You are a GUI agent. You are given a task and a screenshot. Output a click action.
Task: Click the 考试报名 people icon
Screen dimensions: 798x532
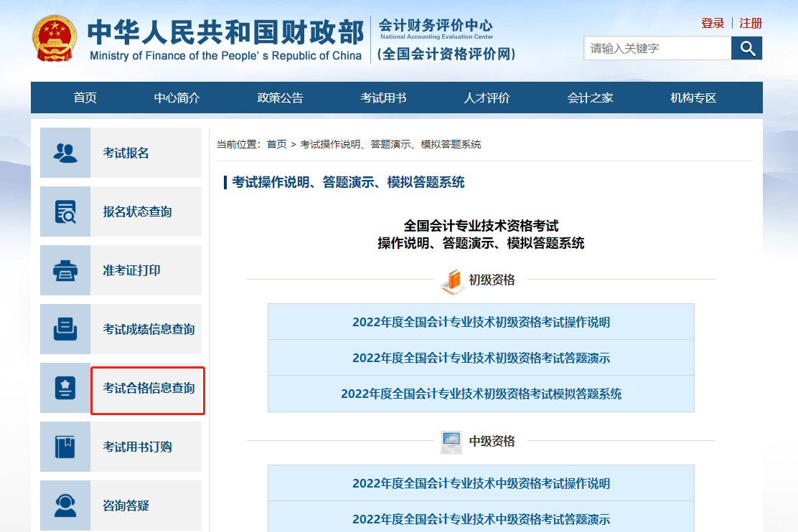[65, 153]
